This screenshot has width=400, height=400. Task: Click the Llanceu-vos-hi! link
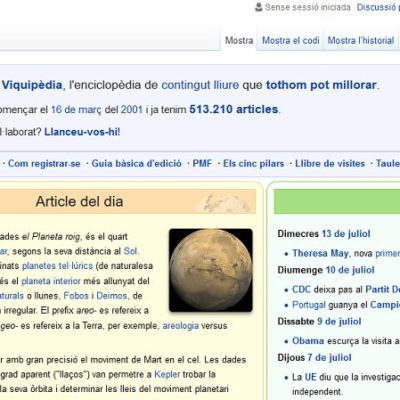[x=82, y=132]
